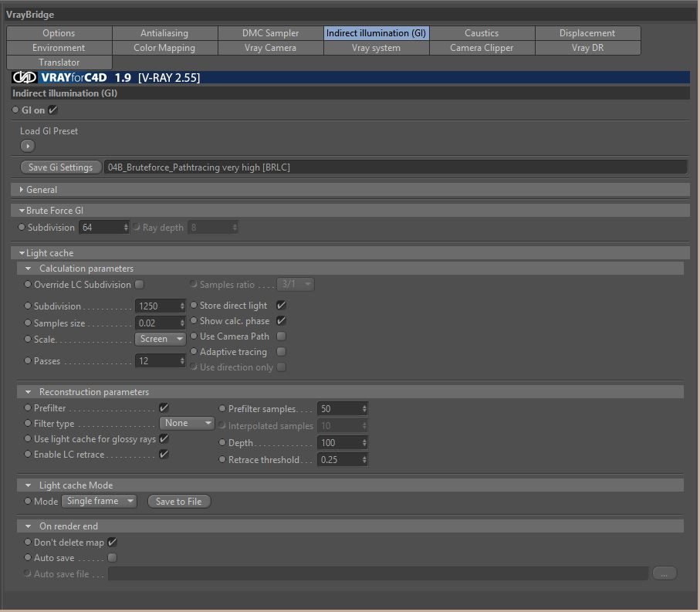The height and width of the screenshot is (612, 700).
Task: Uncheck Use light cache for glossy rays
Action: coord(164,439)
